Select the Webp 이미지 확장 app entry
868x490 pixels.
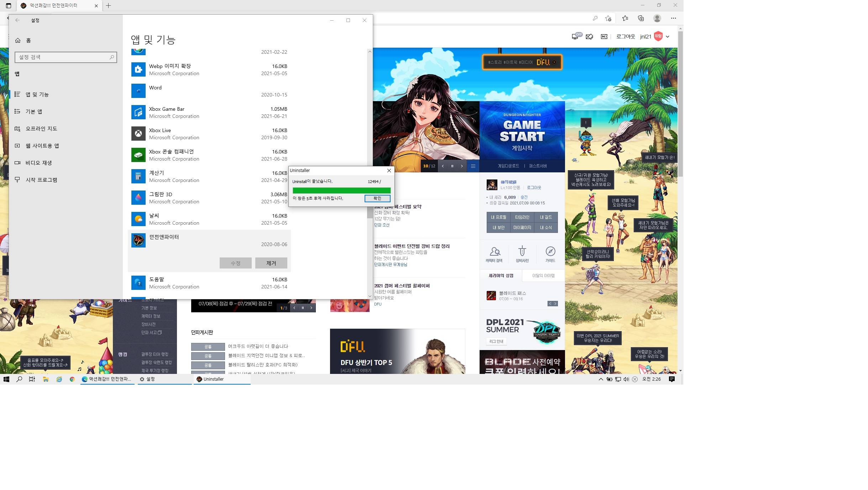(209, 70)
